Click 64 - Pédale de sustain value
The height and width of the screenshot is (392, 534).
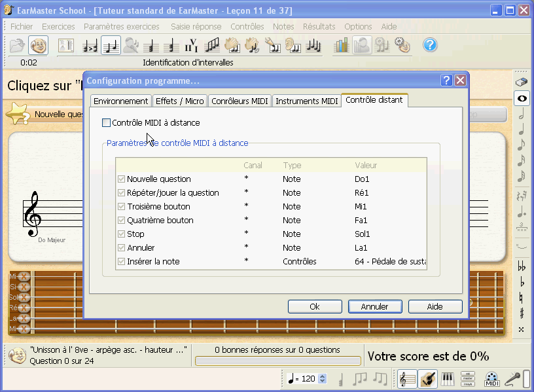tap(390, 262)
